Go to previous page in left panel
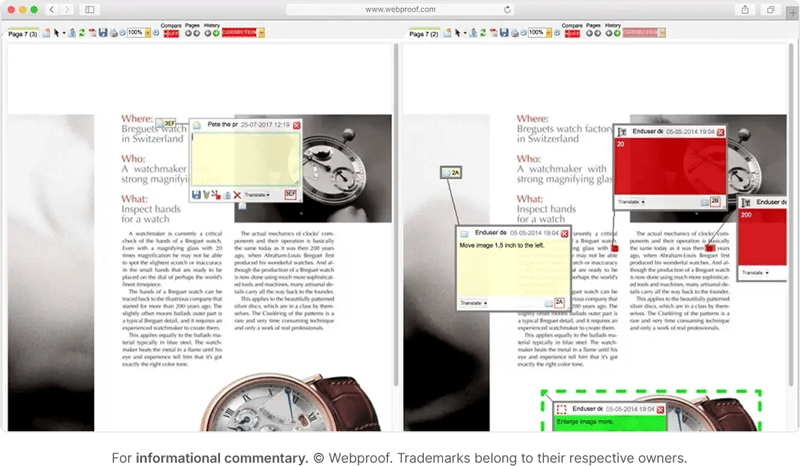This screenshot has height=466, width=800. (x=188, y=33)
